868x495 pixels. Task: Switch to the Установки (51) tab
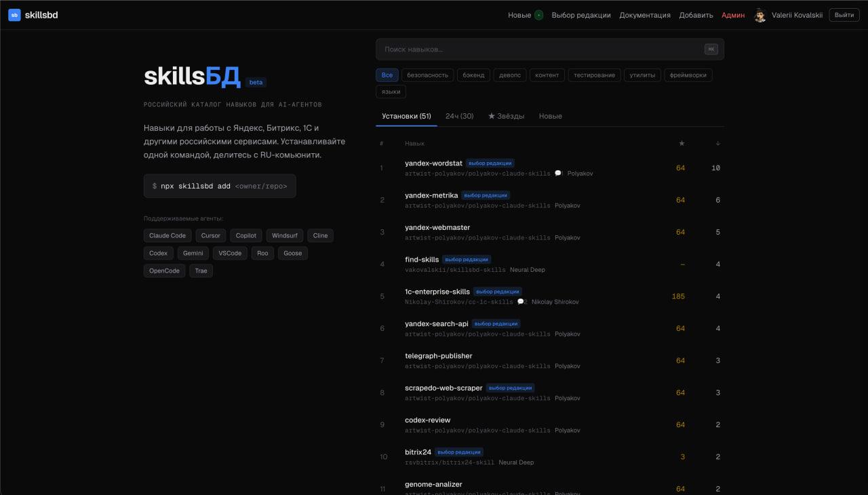coord(406,116)
